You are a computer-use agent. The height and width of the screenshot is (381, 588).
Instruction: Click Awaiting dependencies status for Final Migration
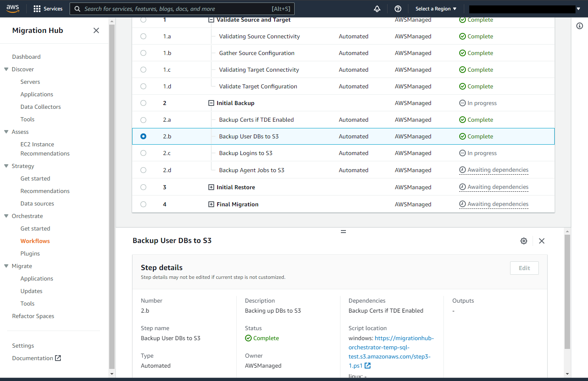(x=494, y=204)
